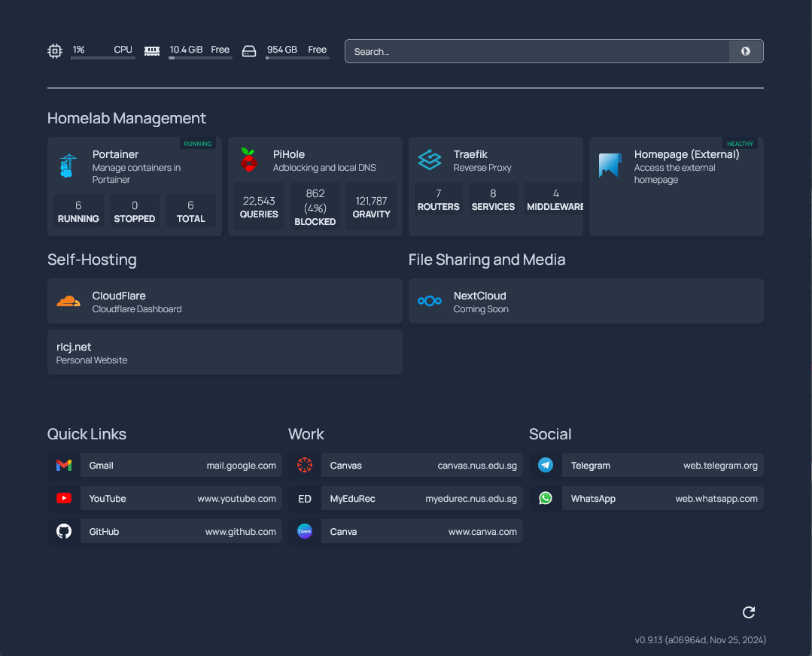The width and height of the screenshot is (812, 656).
Task: Click the WhatsApp green phone icon
Action: [546, 498]
